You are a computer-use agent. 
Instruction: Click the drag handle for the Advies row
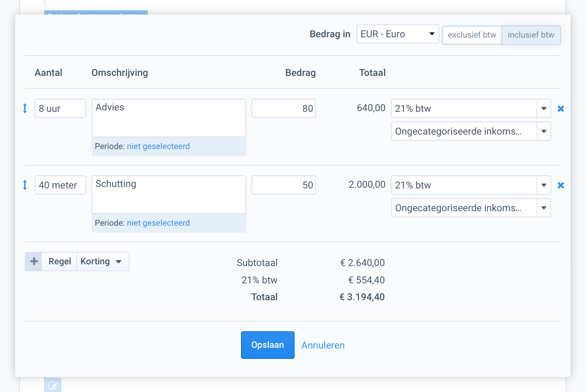tap(25, 109)
